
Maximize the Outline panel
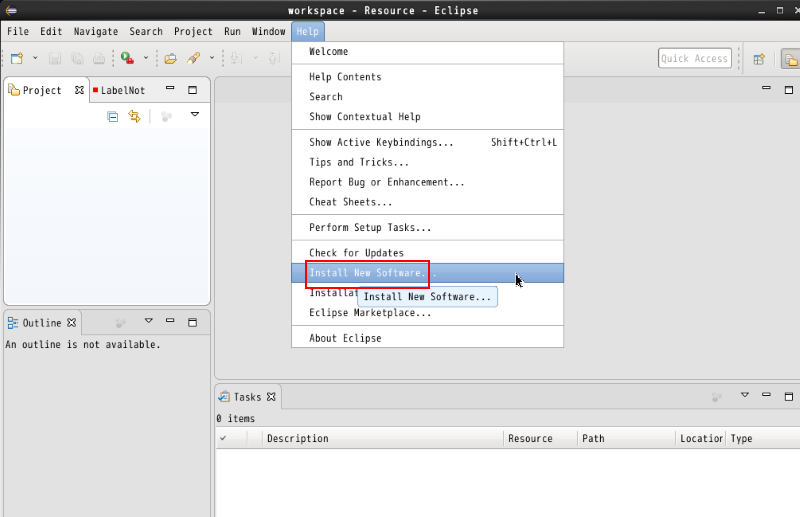click(x=192, y=323)
